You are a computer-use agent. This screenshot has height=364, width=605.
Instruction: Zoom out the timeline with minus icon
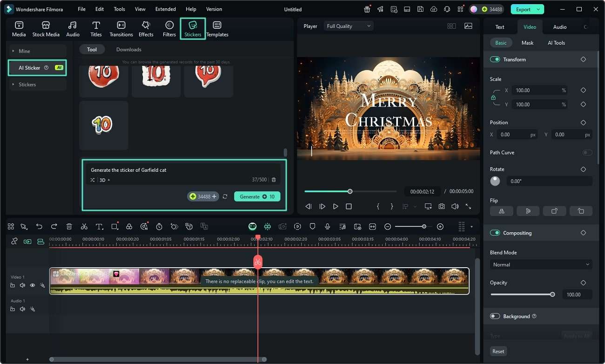(x=388, y=227)
